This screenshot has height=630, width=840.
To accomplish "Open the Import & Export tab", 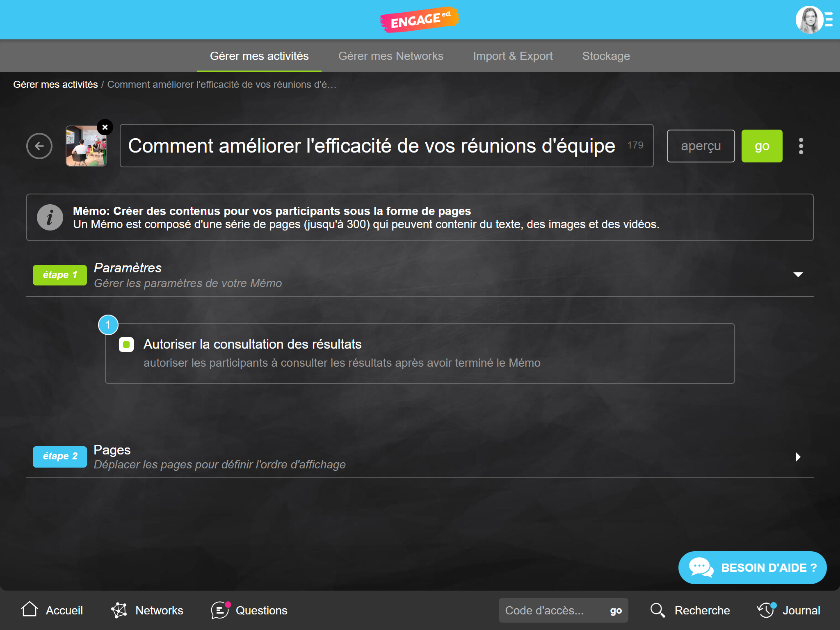I will click(513, 56).
